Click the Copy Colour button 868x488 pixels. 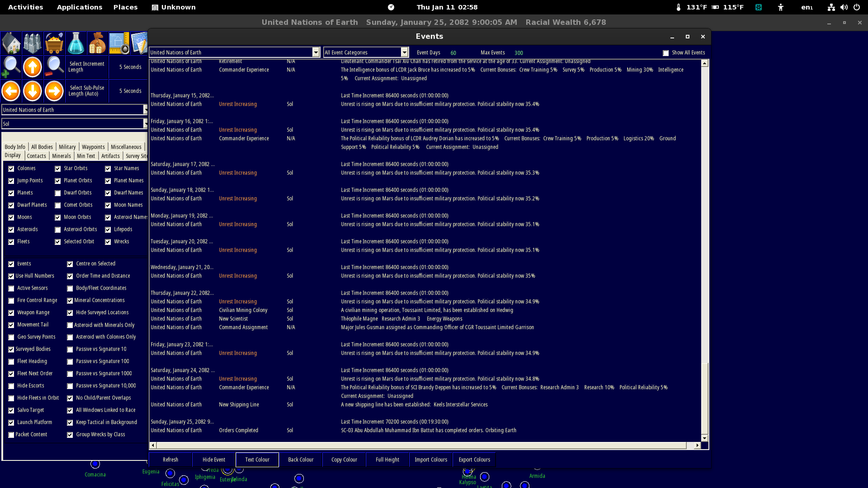click(344, 460)
